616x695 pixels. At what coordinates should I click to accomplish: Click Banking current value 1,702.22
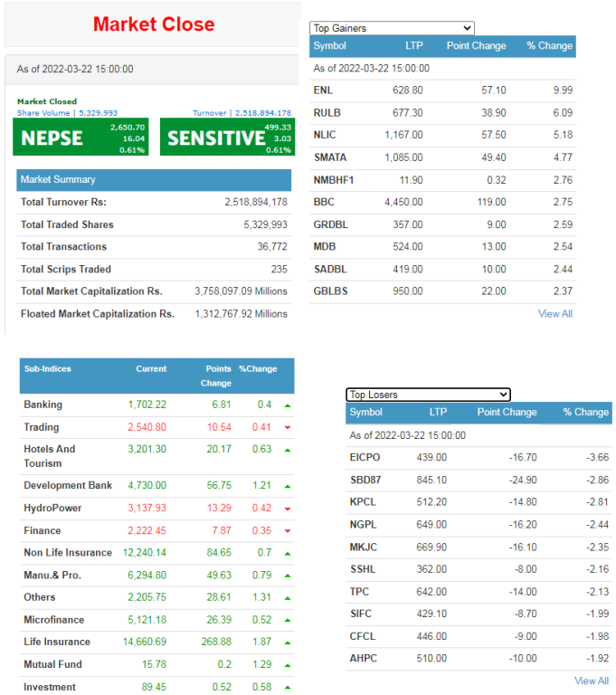[x=147, y=405]
